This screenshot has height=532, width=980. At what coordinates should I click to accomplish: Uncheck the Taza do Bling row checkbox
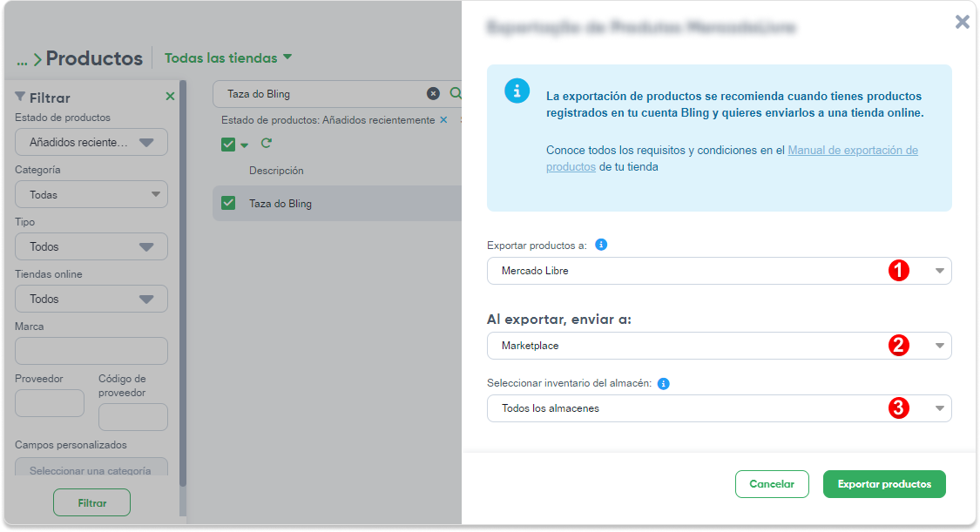(228, 203)
